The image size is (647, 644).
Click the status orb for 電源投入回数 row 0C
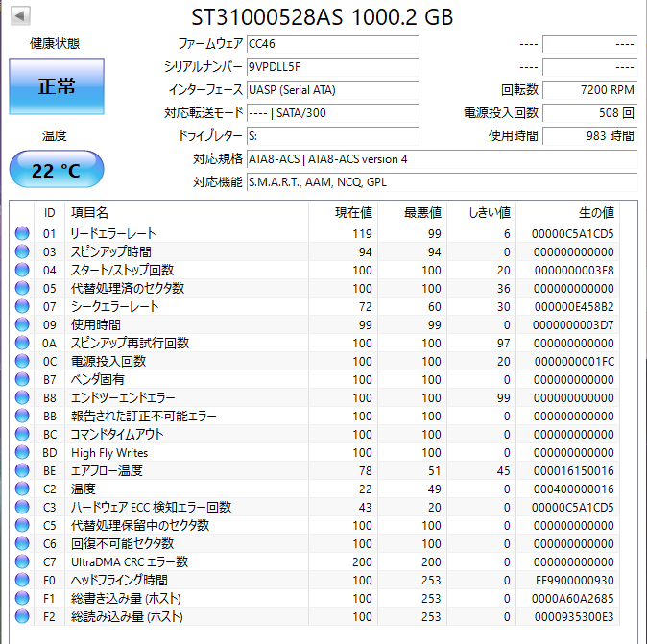click(22, 361)
